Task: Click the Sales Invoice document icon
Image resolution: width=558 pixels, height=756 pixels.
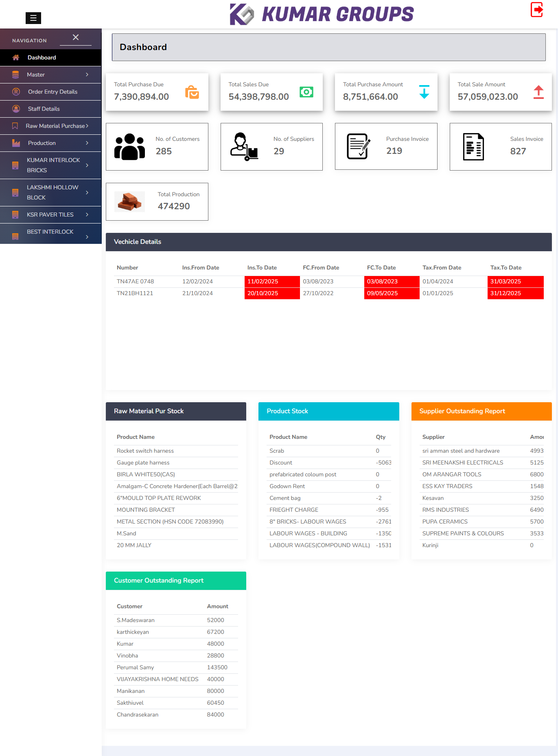Action: [x=473, y=147]
